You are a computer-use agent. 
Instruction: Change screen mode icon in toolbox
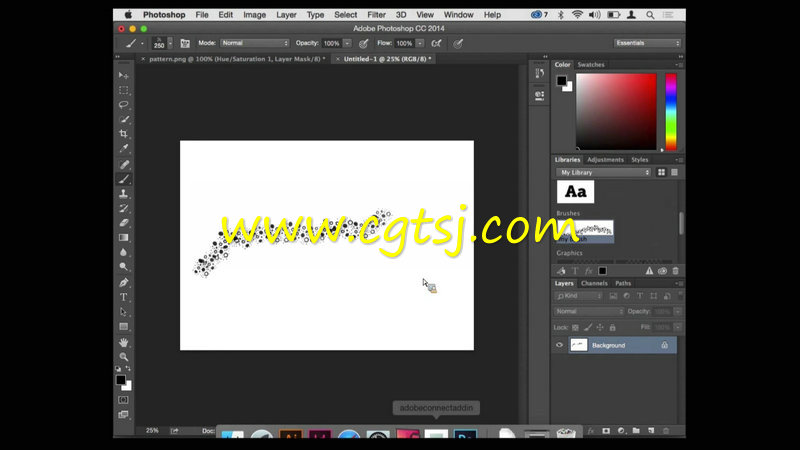pyautogui.click(x=123, y=415)
